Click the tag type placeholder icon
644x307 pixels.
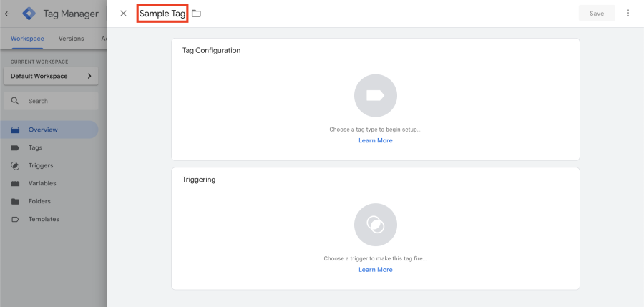click(376, 96)
